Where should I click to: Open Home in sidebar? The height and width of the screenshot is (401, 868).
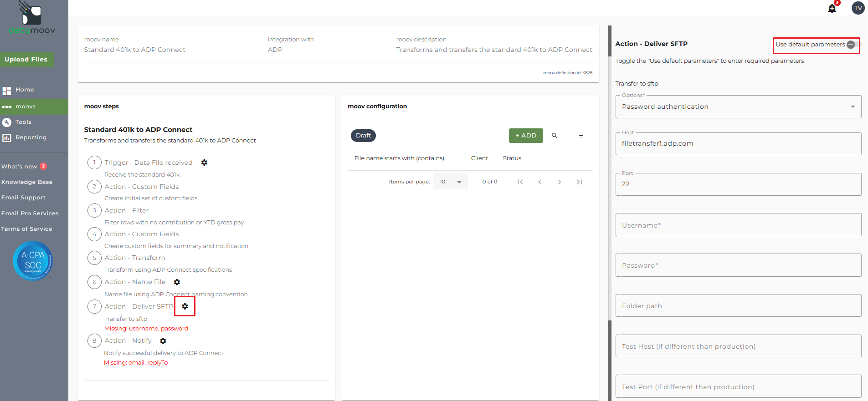[25, 90]
